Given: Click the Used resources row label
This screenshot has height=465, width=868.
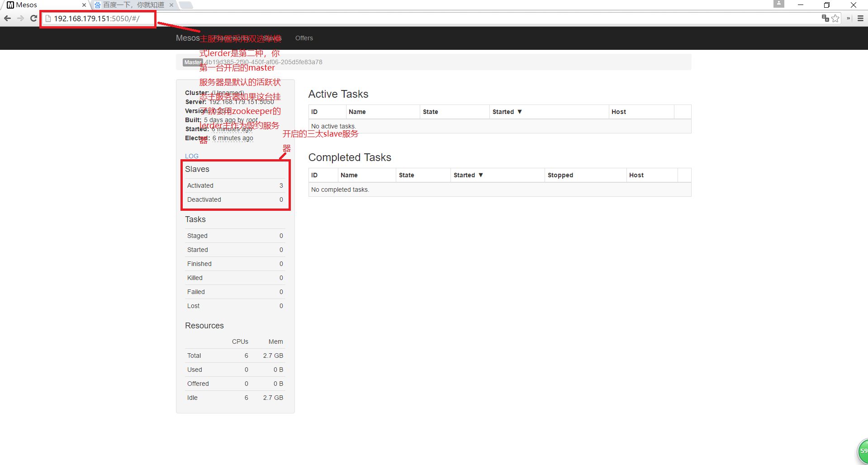Looking at the screenshot, I should (x=194, y=370).
